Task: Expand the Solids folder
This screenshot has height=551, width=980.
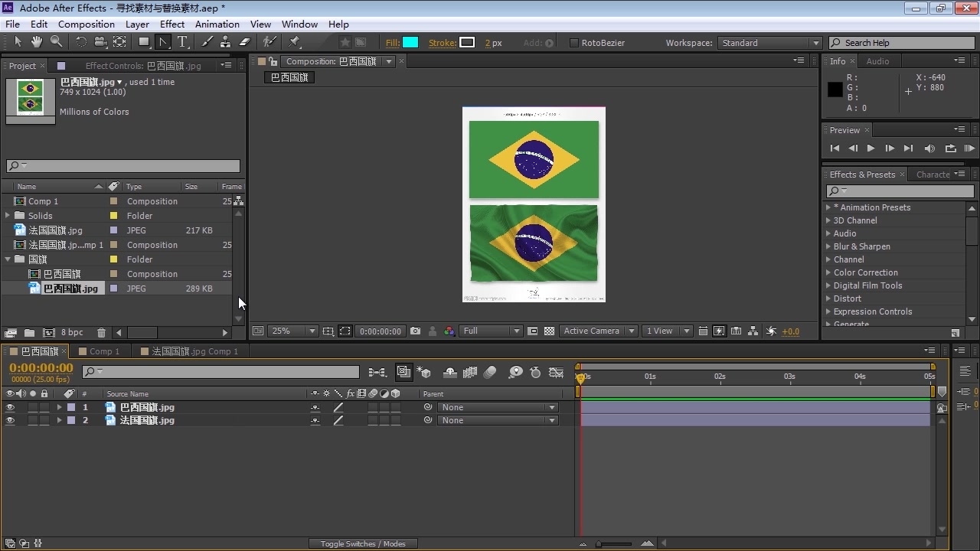Action: pos(8,216)
